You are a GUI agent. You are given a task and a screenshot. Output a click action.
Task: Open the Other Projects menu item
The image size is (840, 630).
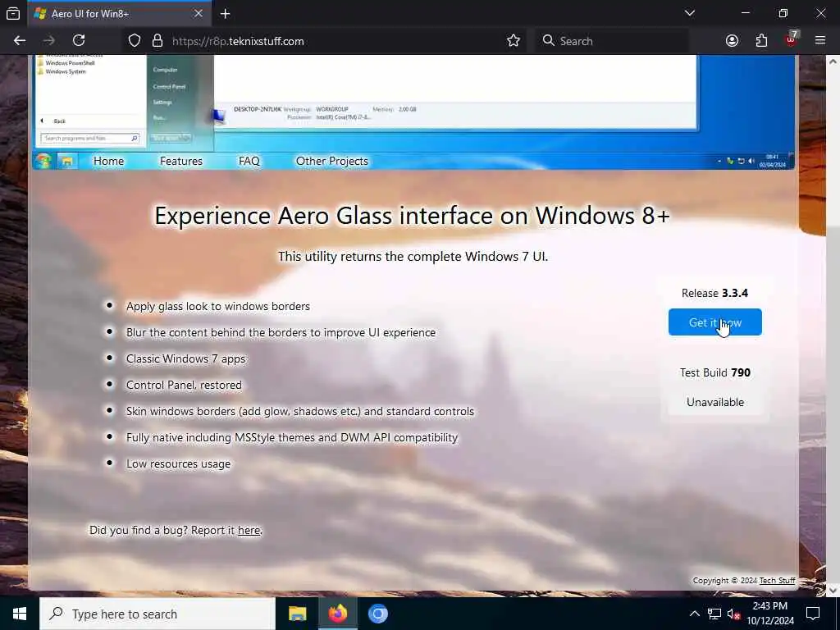click(331, 162)
